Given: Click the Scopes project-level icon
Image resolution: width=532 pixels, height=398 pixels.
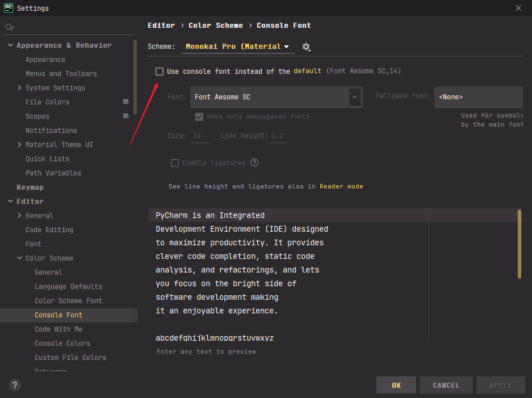Looking at the screenshot, I should (125, 116).
